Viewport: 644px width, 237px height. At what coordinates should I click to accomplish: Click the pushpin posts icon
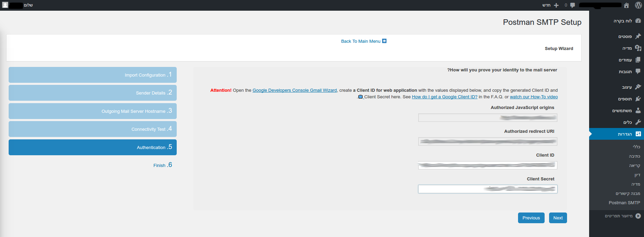(x=638, y=36)
